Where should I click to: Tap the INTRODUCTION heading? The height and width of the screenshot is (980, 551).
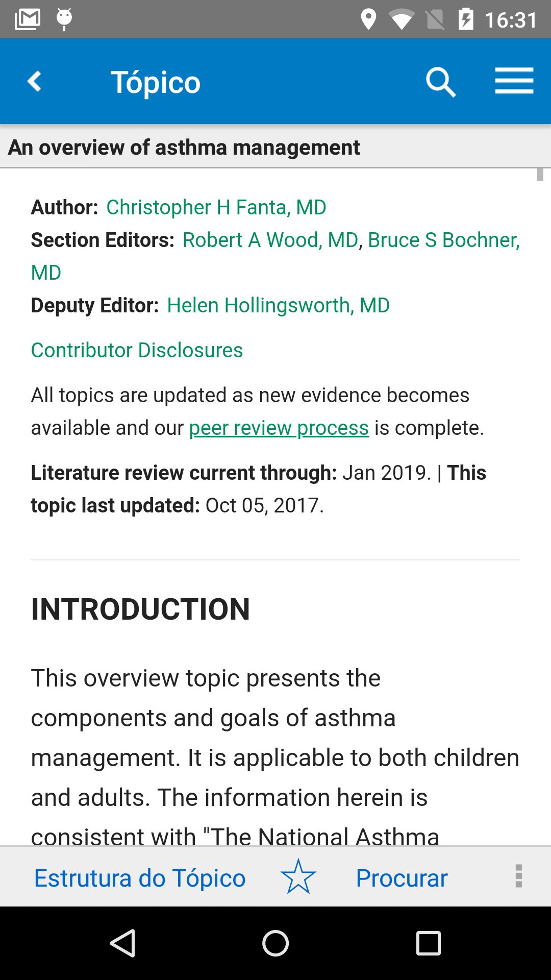click(x=140, y=609)
